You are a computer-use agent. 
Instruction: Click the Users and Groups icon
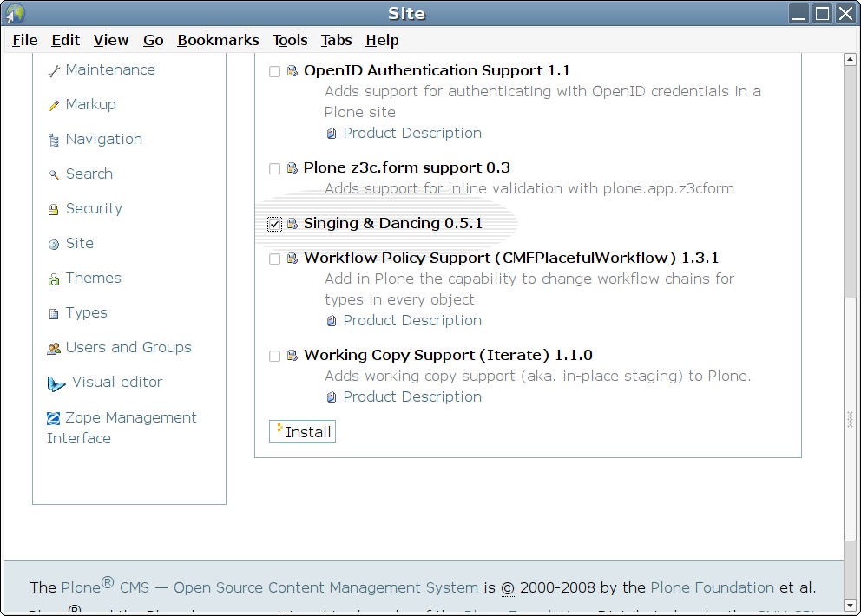(x=54, y=349)
